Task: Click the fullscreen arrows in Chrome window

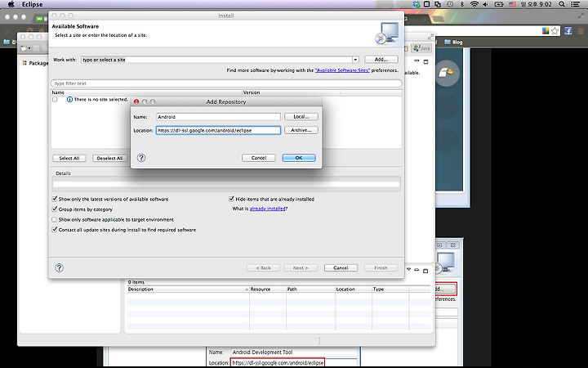Action: (581, 16)
